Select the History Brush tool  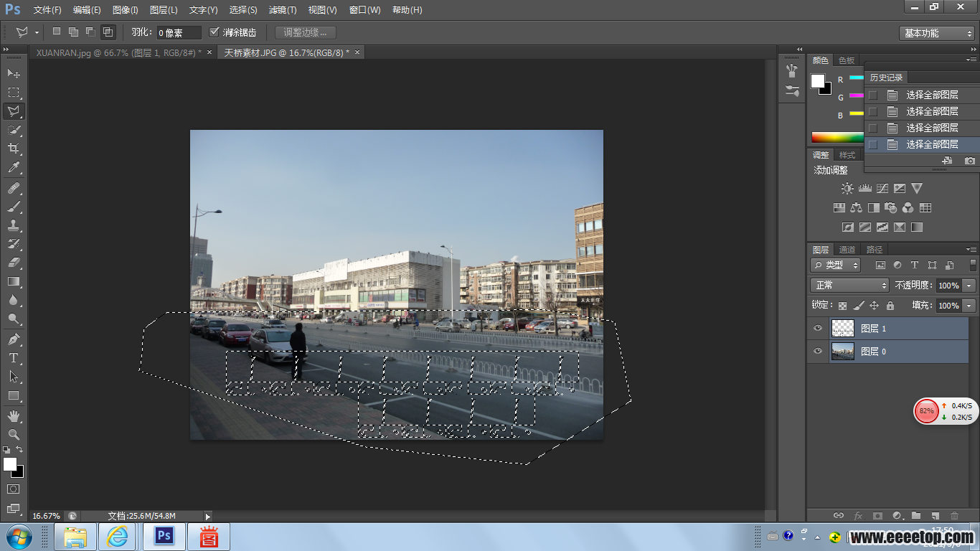coord(14,244)
